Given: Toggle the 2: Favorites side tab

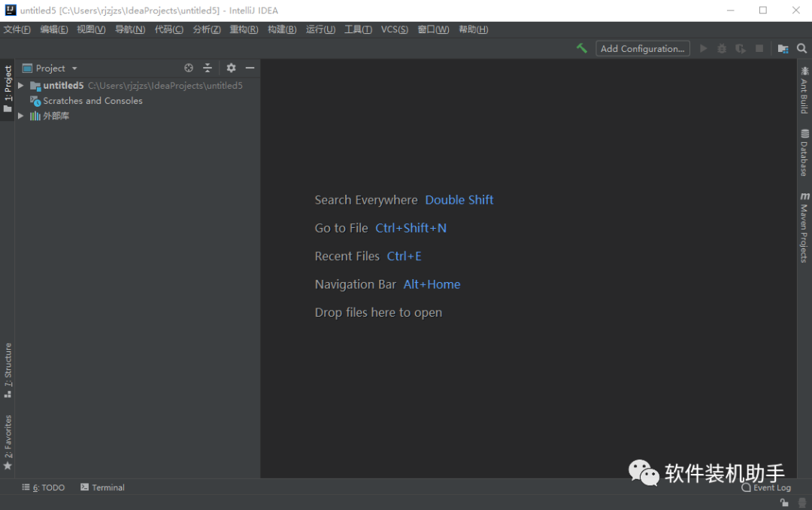Looking at the screenshot, I should pos(8,442).
